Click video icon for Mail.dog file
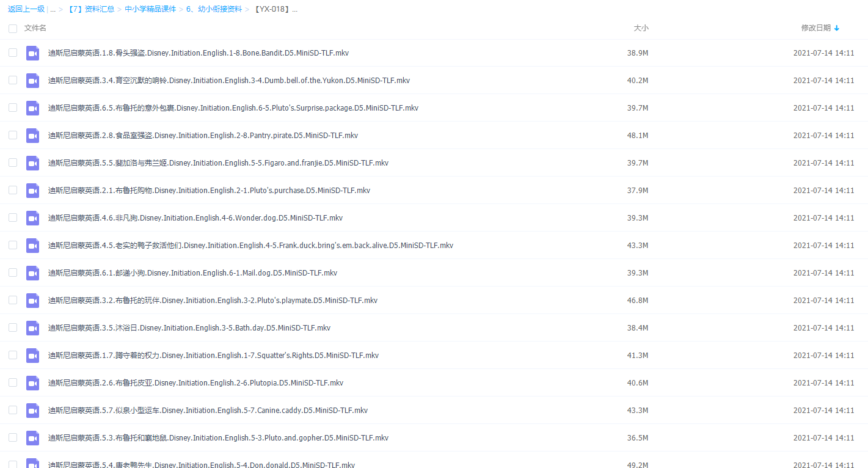The width and height of the screenshot is (868, 468). 32,273
